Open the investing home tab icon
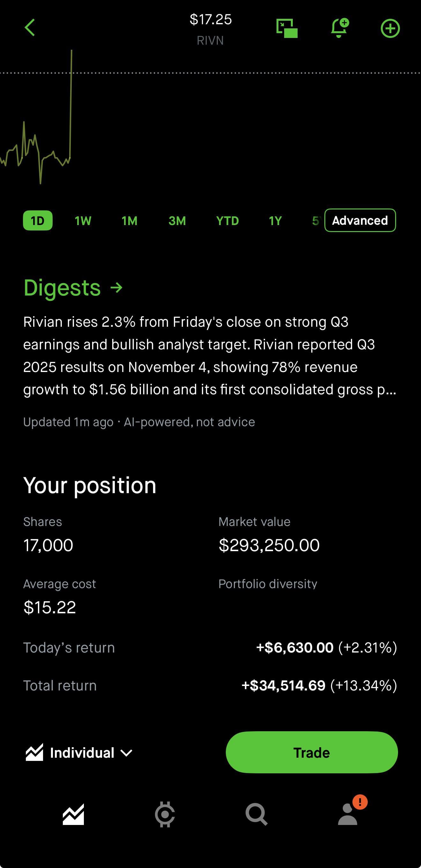Image resolution: width=421 pixels, height=868 pixels. [x=73, y=814]
